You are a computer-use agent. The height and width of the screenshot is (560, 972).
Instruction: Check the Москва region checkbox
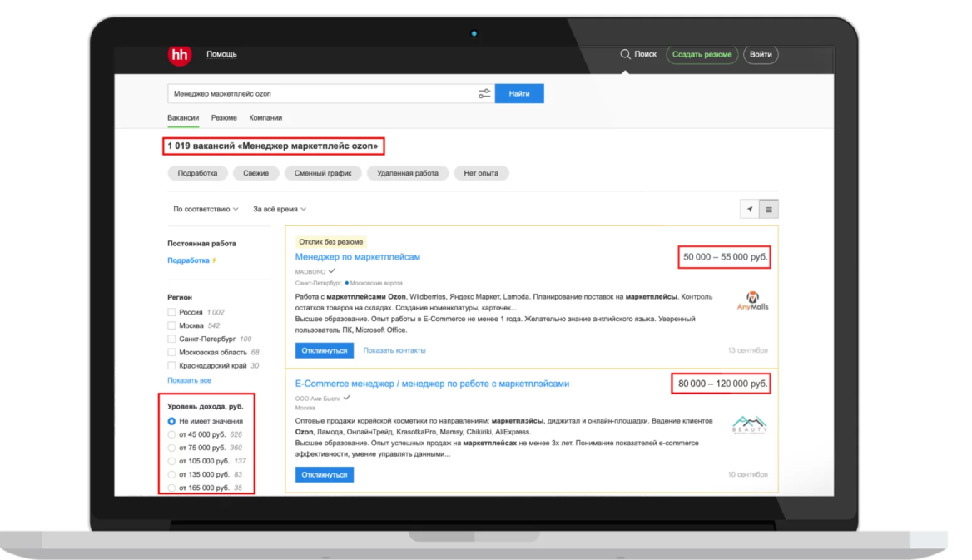pos(171,325)
